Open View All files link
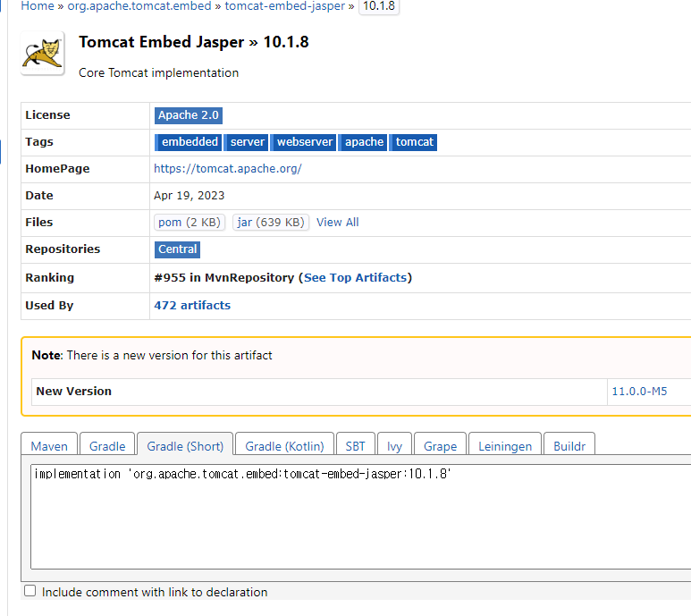 338,222
